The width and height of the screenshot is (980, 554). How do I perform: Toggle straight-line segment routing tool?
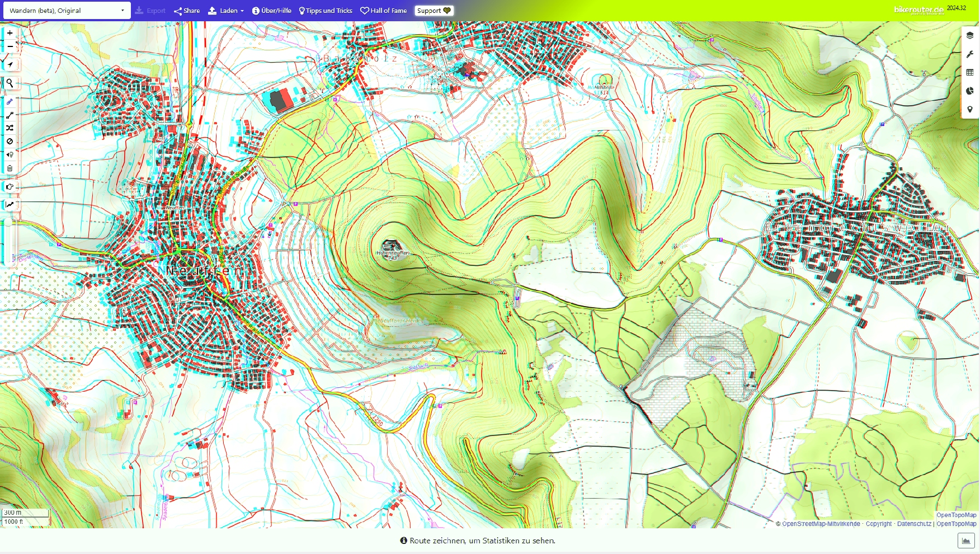click(x=10, y=115)
